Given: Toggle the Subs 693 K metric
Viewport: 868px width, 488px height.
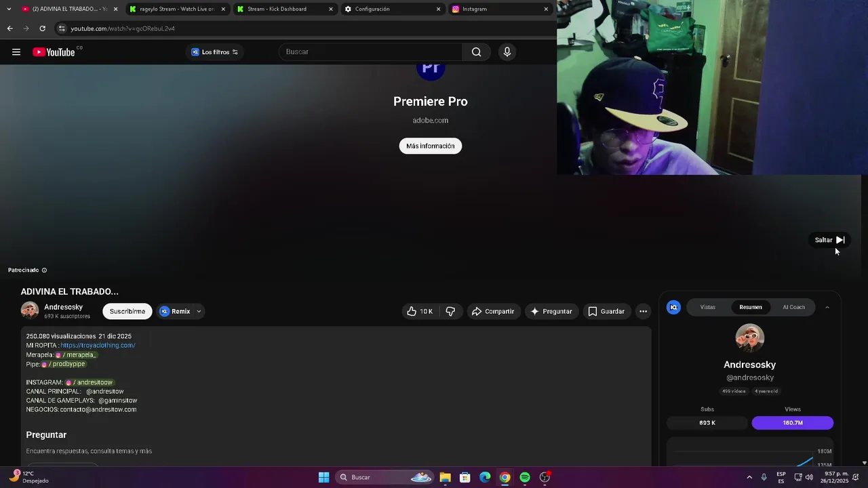Looking at the screenshot, I should tap(707, 423).
